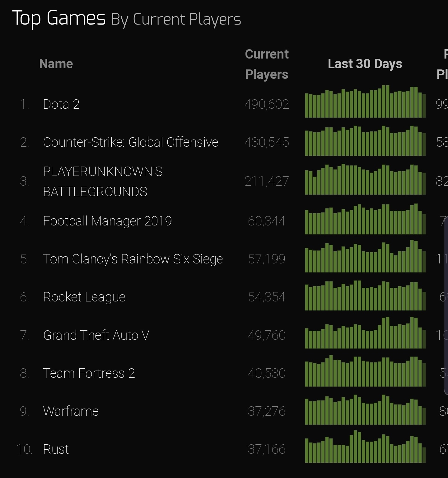Open the Grand Theft Auto V link
The width and height of the screenshot is (448, 478).
point(96,335)
